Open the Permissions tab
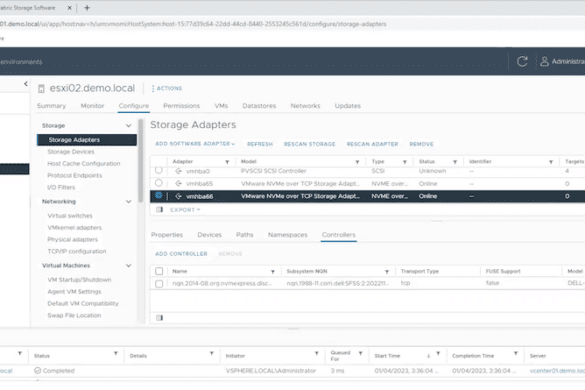 (181, 106)
